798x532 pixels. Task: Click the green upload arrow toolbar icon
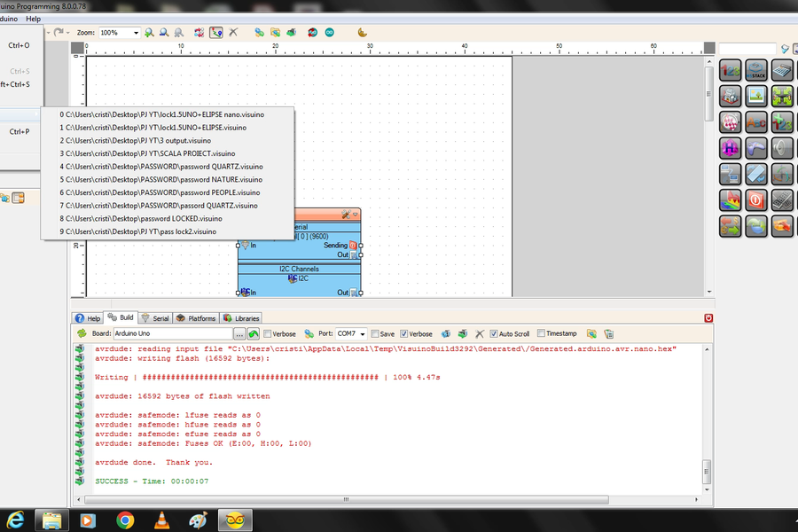point(291,33)
